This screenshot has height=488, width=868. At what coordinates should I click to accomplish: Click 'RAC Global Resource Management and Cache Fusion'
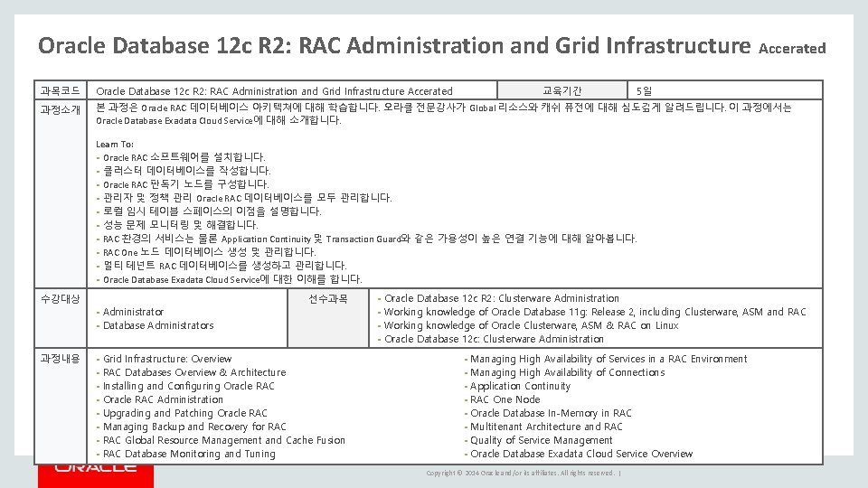tap(223, 440)
